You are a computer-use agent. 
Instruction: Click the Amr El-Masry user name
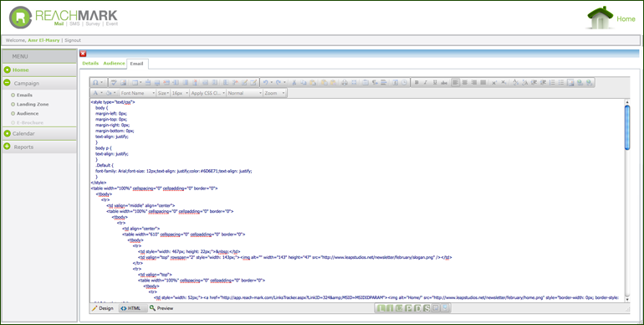(x=43, y=40)
